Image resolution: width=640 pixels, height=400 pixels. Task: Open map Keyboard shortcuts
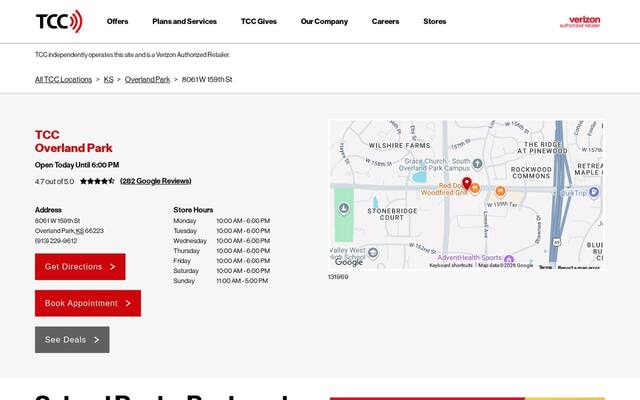click(x=451, y=265)
